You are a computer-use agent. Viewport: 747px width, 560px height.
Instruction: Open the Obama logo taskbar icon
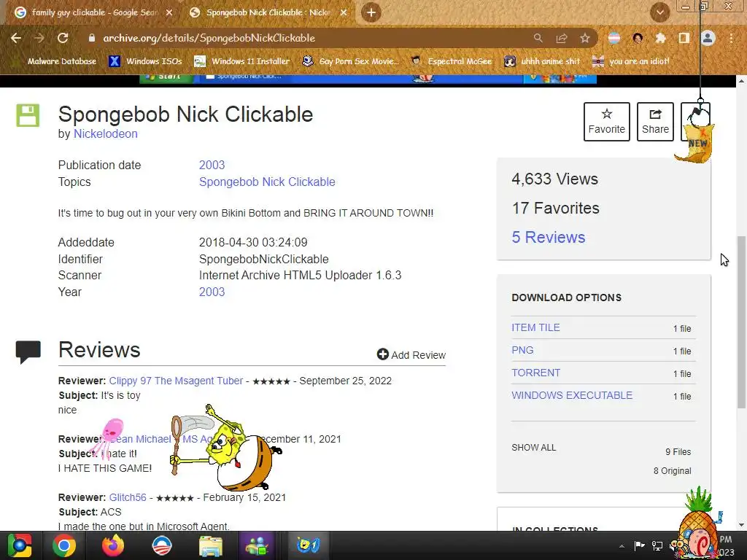(x=161, y=545)
